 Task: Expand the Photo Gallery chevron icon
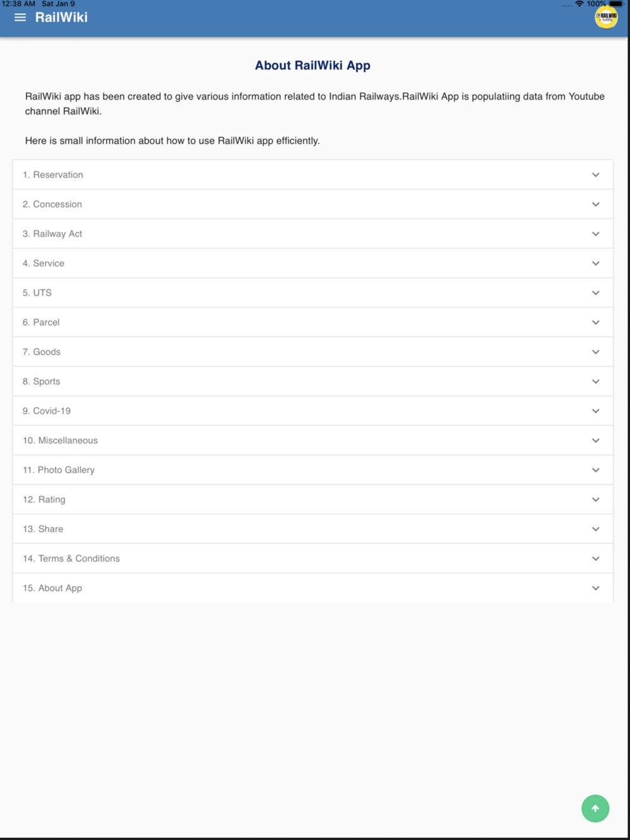(x=595, y=470)
